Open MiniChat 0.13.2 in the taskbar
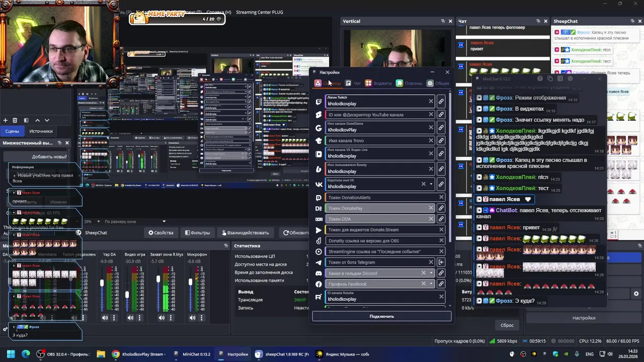Image resolution: width=644 pixels, height=362 pixels. coord(191,354)
